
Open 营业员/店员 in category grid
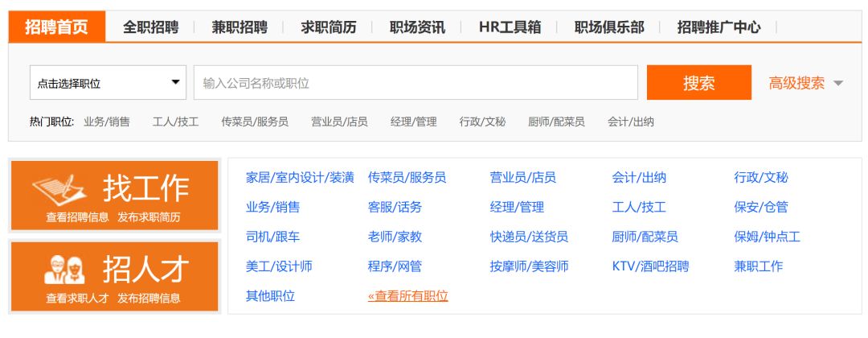pyautogui.click(x=523, y=177)
